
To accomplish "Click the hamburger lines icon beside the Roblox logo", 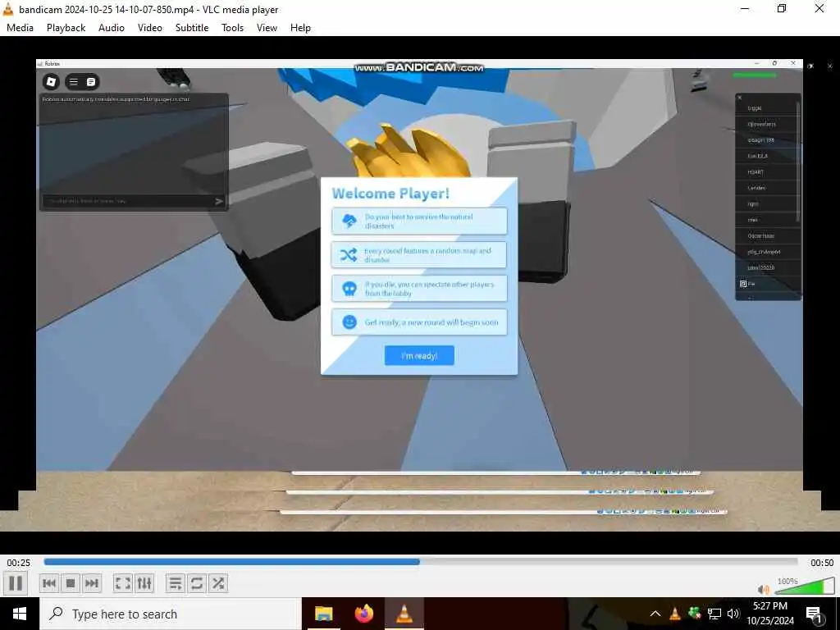I will pyautogui.click(x=74, y=82).
